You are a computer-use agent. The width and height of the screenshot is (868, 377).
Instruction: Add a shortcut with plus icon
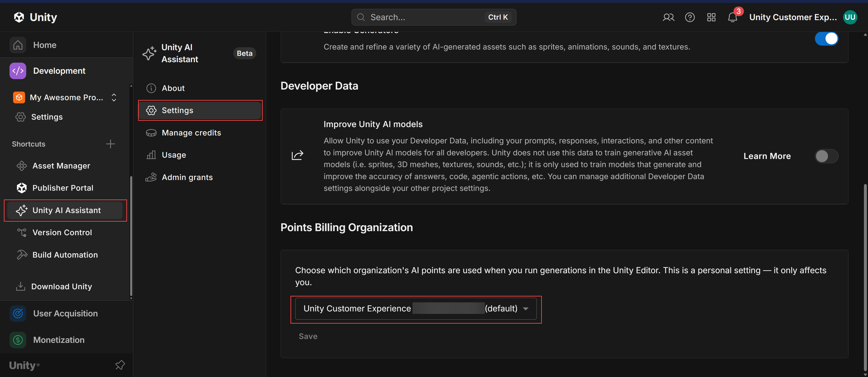tap(111, 144)
